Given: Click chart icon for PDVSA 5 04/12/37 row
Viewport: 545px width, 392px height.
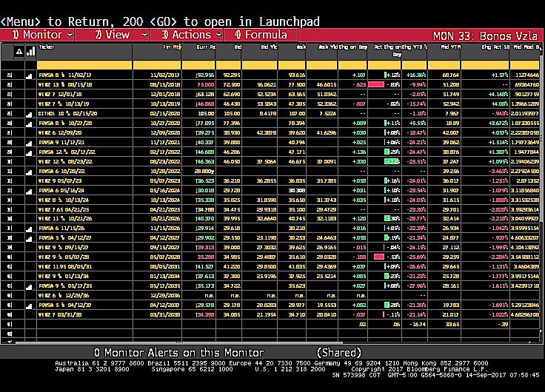Looking at the screenshot, I should click(x=30, y=306).
